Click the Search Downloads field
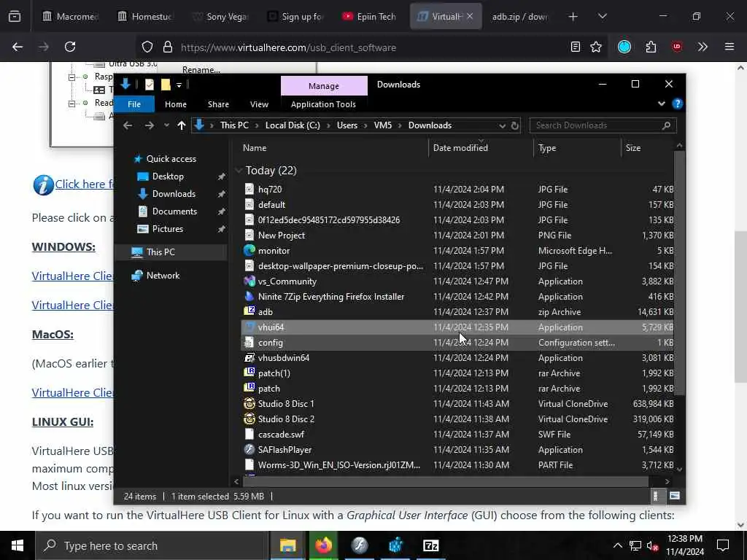The image size is (747, 560). [x=603, y=125]
